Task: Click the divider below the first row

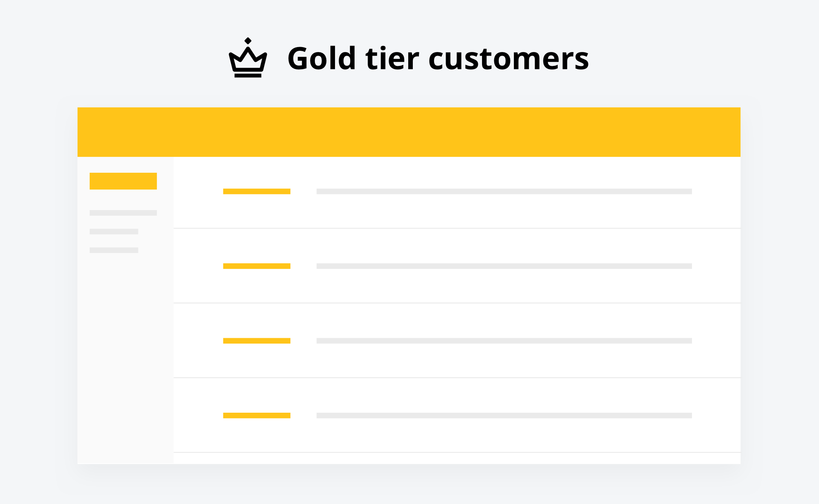Action: pos(457,228)
